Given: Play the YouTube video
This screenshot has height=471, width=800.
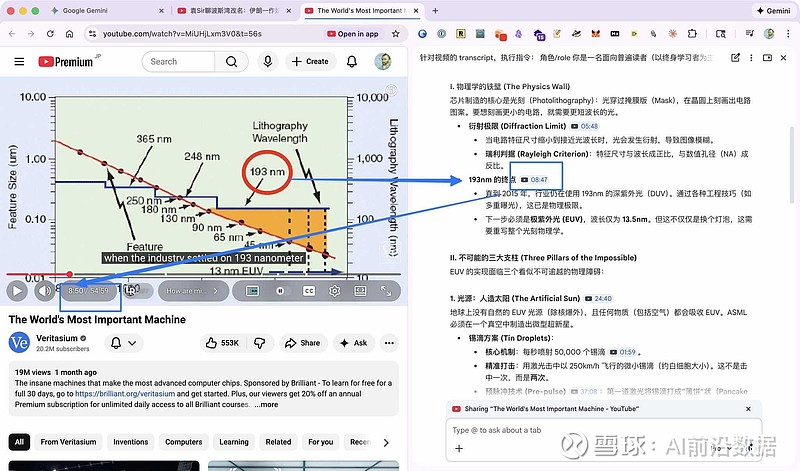Looking at the screenshot, I should coord(17,291).
